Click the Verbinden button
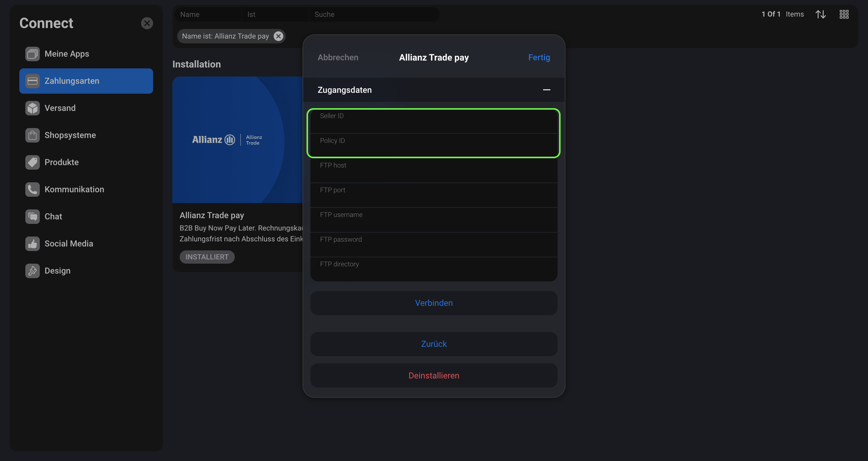868x461 pixels. 434,303
